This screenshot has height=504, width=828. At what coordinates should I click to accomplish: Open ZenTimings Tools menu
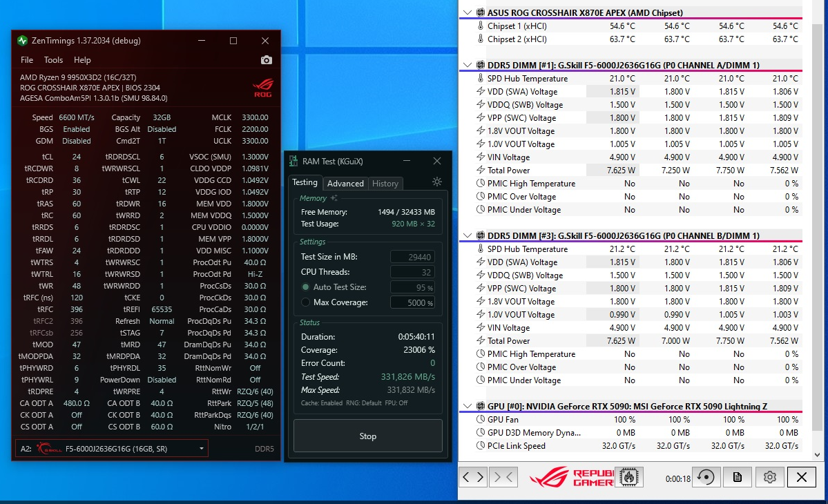pyautogui.click(x=53, y=60)
